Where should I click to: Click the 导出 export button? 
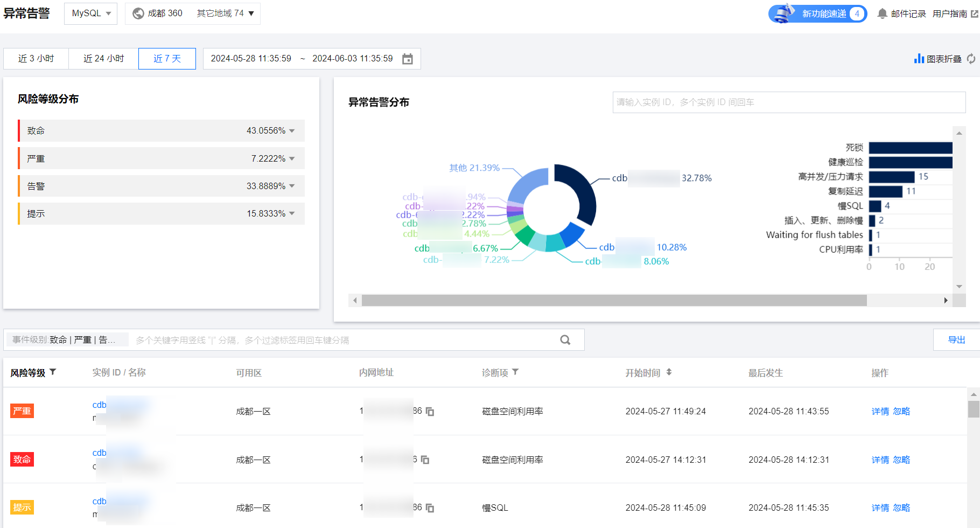(956, 340)
